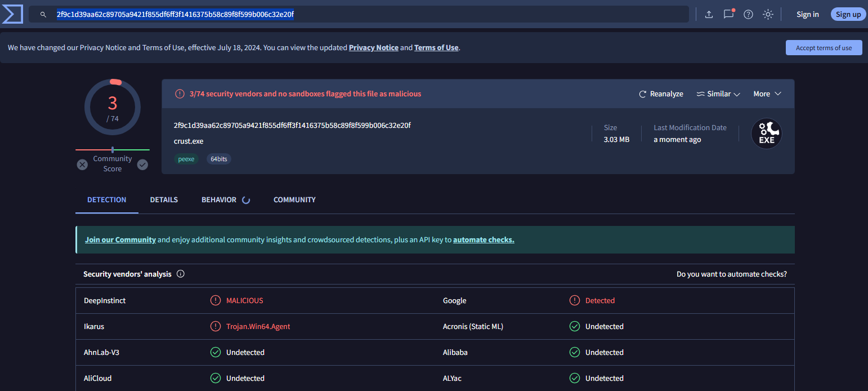Screen dimensions: 868x391
Task: Select the 64bits tag
Action: point(219,159)
